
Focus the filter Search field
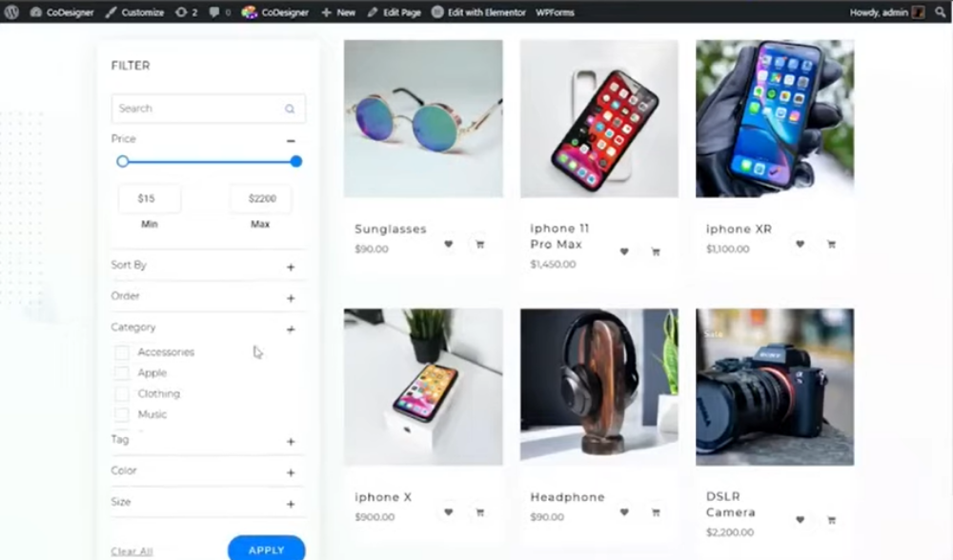tap(209, 109)
